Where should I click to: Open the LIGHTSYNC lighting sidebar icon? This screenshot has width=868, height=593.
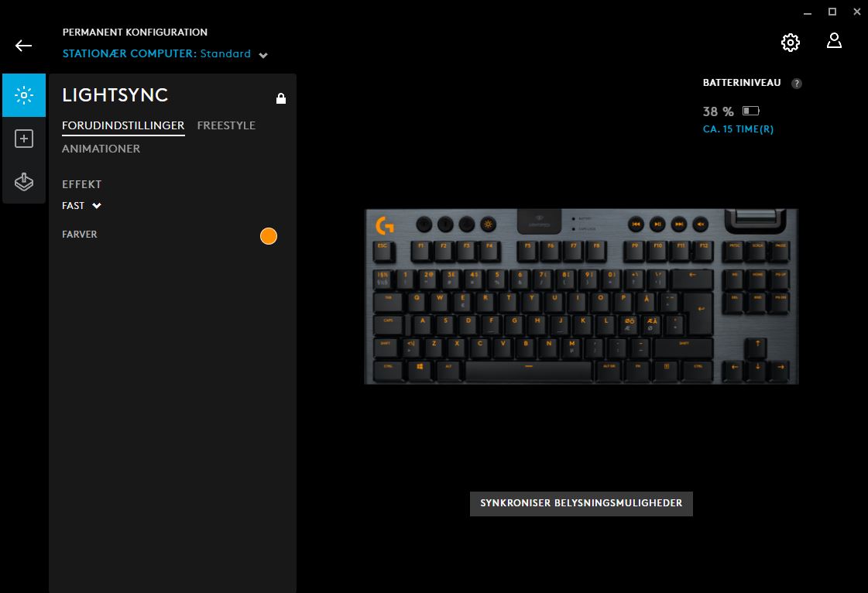(x=24, y=95)
